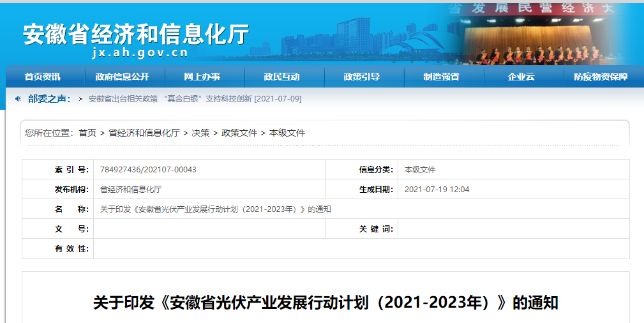Select 政府信息公开 in the navigation bar
This screenshot has width=644, height=323.
pyautogui.click(x=122, y=77)
